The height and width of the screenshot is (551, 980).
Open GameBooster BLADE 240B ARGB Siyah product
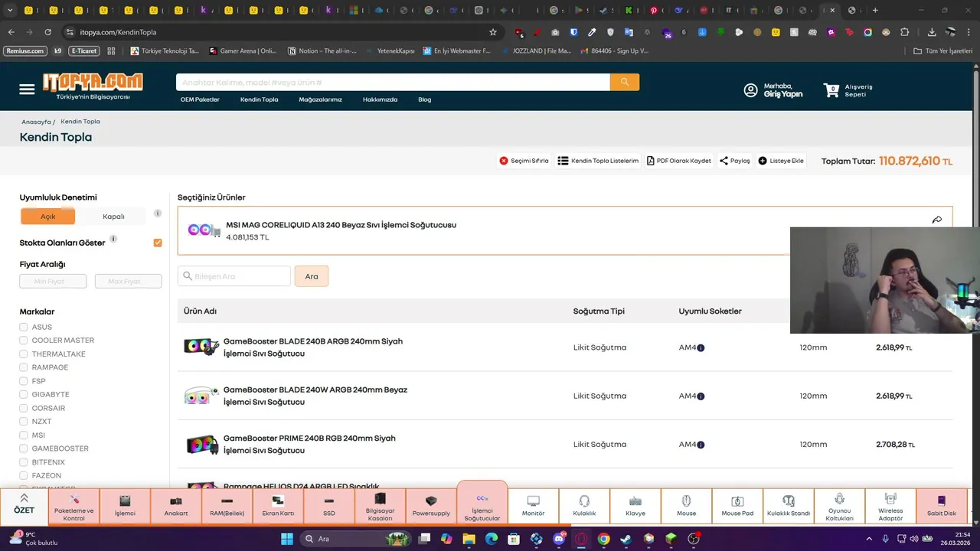coord(313,347)
